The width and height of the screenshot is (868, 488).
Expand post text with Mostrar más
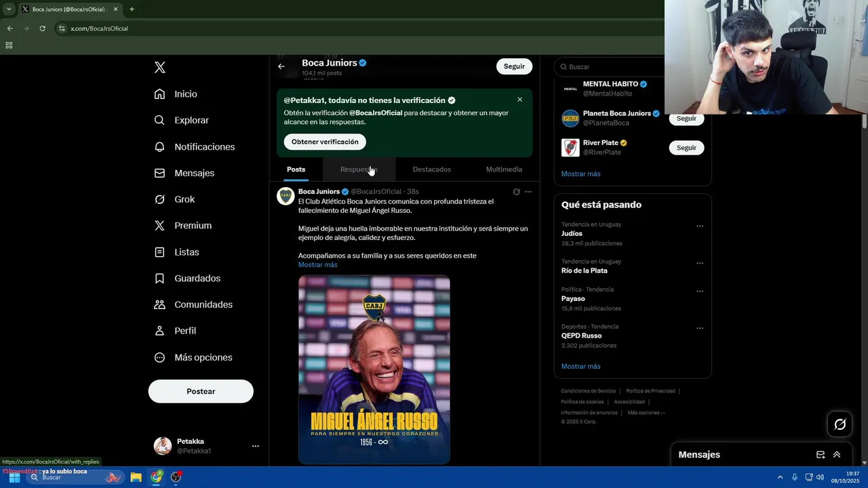[318, 265]
